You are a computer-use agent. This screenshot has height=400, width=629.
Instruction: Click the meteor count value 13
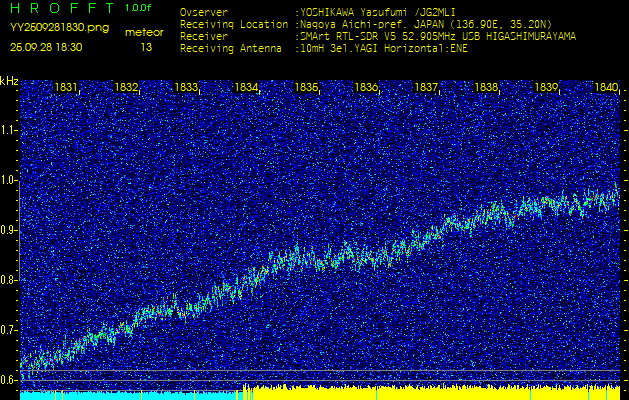click(x=147, y=47)
